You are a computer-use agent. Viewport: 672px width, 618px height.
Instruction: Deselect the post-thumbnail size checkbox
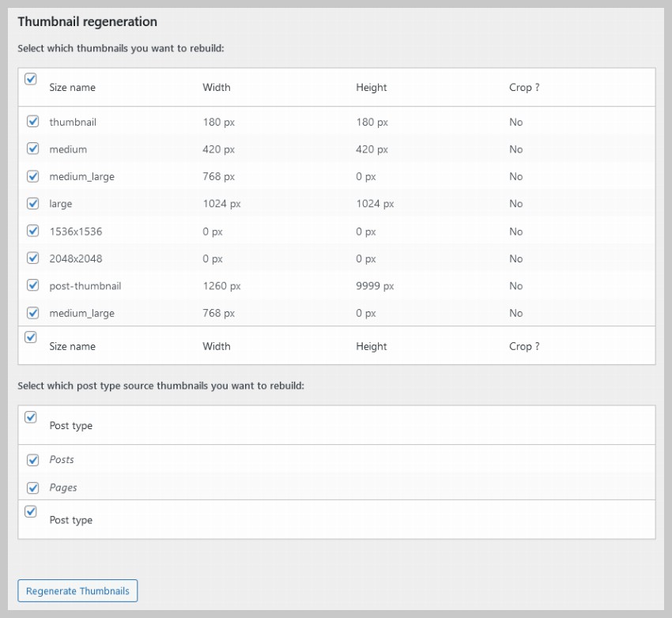click(x=33, y=285)
